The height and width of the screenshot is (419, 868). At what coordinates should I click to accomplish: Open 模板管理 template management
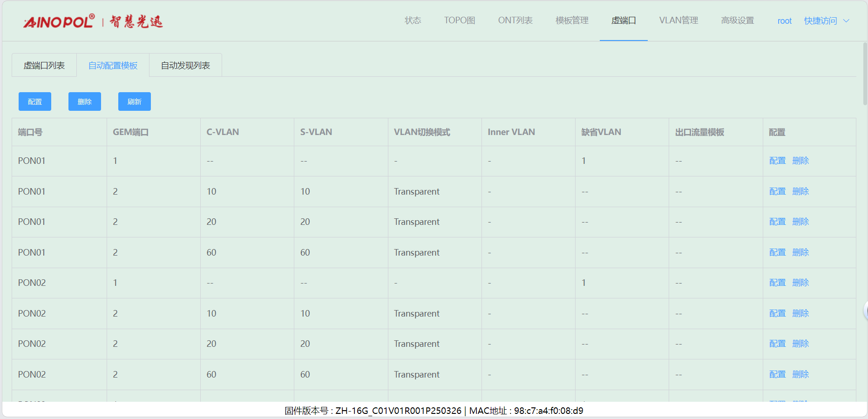click(x=572, y=20)
